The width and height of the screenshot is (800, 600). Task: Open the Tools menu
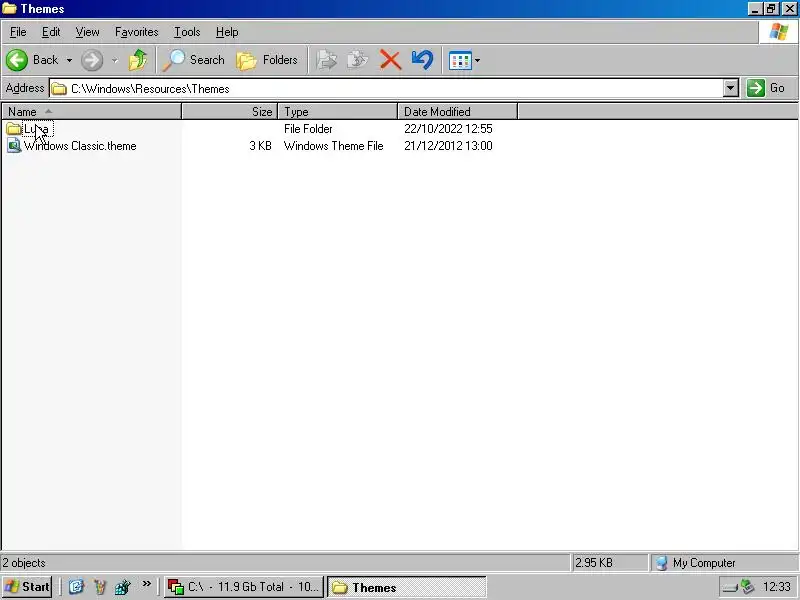coord(187,32)
